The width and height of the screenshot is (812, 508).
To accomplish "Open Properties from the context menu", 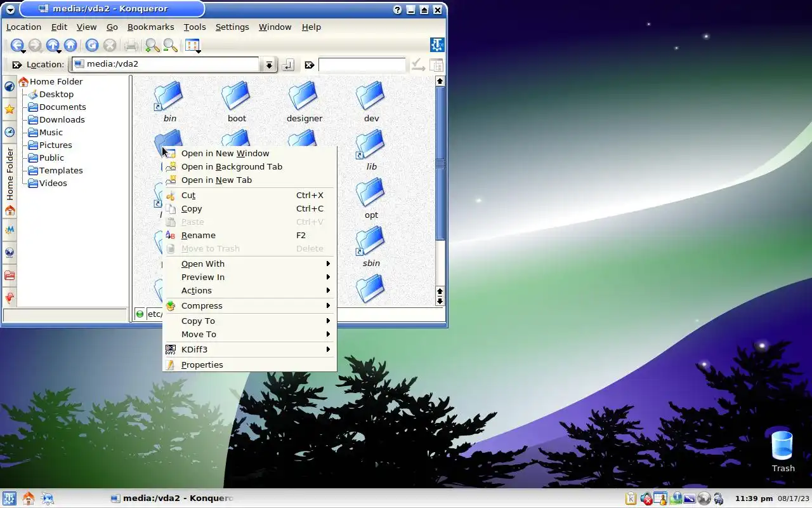I will [249, 364].
